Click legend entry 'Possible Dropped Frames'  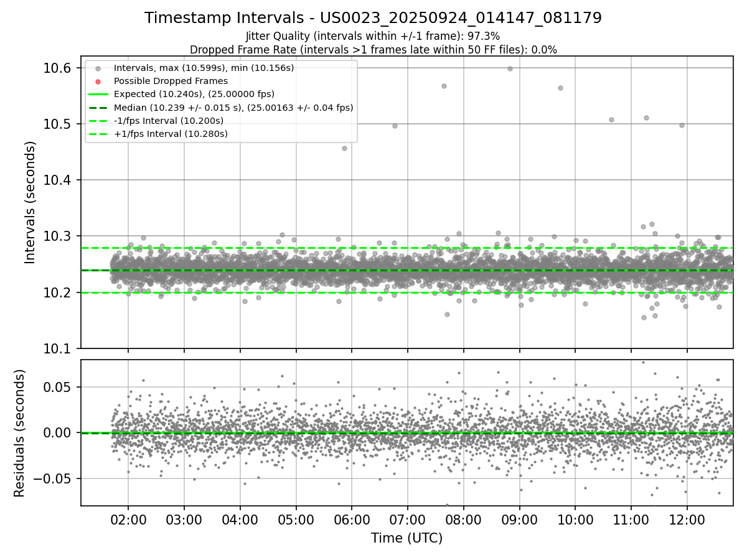(171, 81)
